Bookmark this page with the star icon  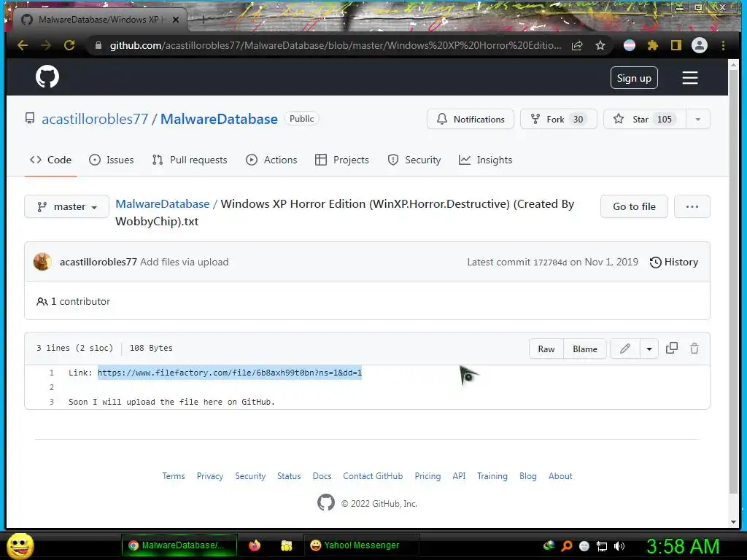(600, 46)
